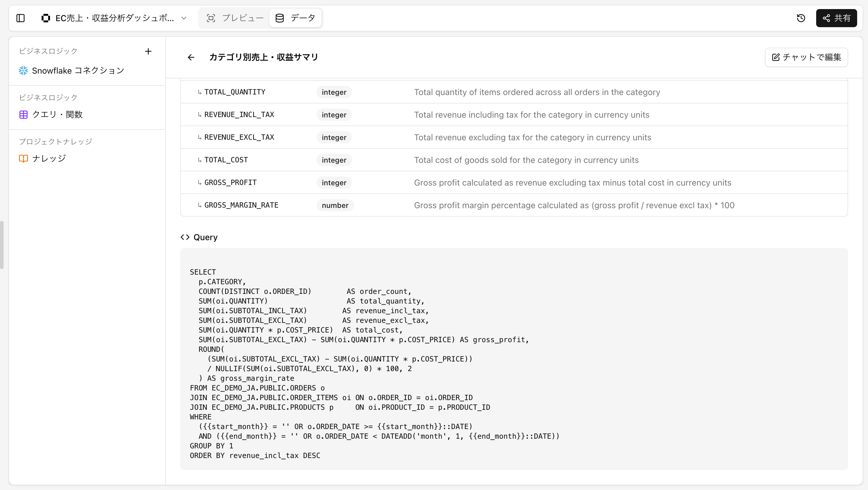Click the back arrow beside カテゴリ別売上・収益サマリ
Viewport: 868px width, 490px height.
tap(191, 57)
